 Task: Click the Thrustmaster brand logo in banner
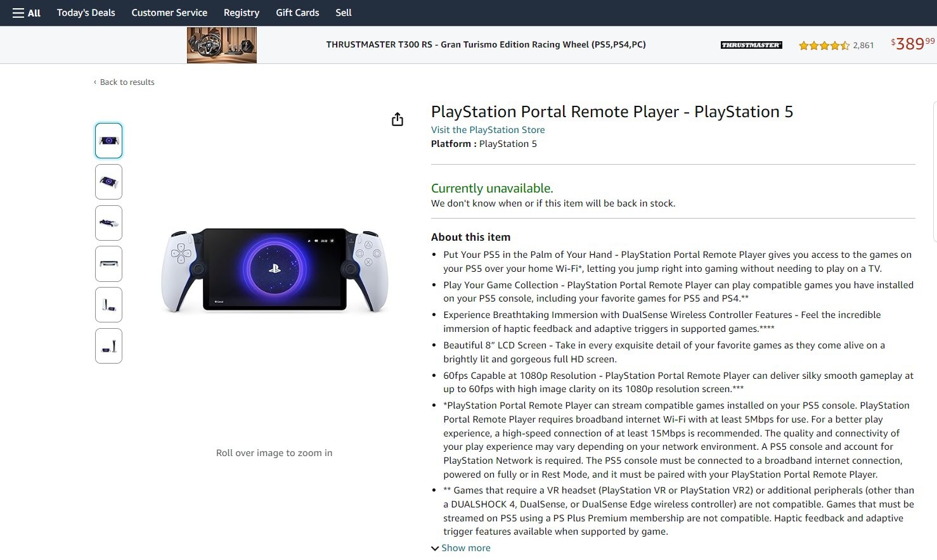[x=751, y=45]
